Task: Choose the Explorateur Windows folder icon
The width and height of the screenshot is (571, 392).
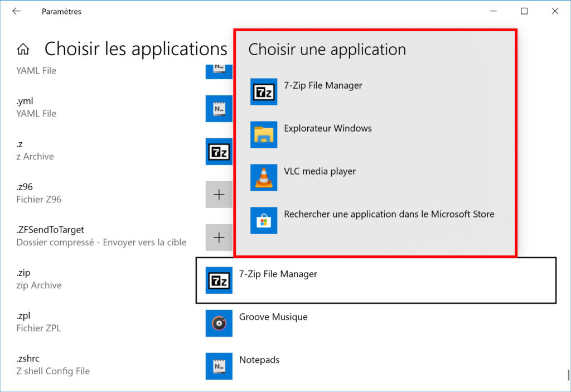Action: pos(264,135)
